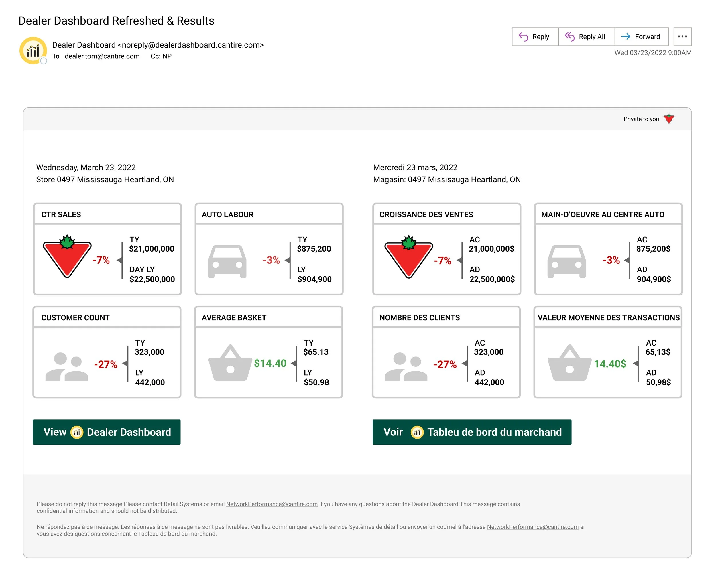The width and height of the screenshot is (716, 588).
Task: Open NetworkPerformance email link in English footer
Action: 272,504
